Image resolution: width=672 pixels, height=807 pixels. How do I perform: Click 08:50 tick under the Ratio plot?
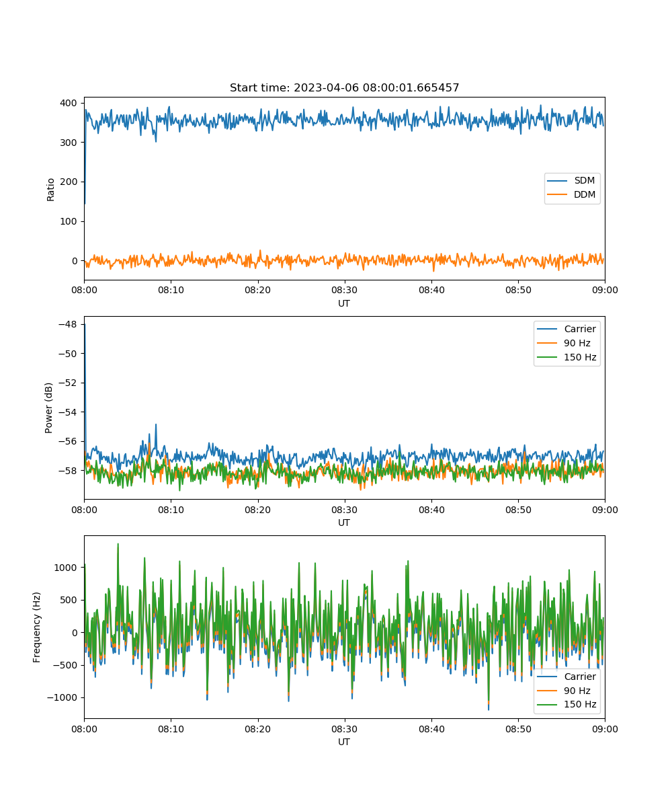(517, 290)
